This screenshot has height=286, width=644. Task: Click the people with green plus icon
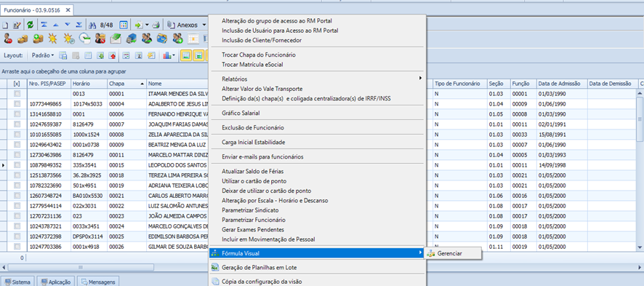177,39
